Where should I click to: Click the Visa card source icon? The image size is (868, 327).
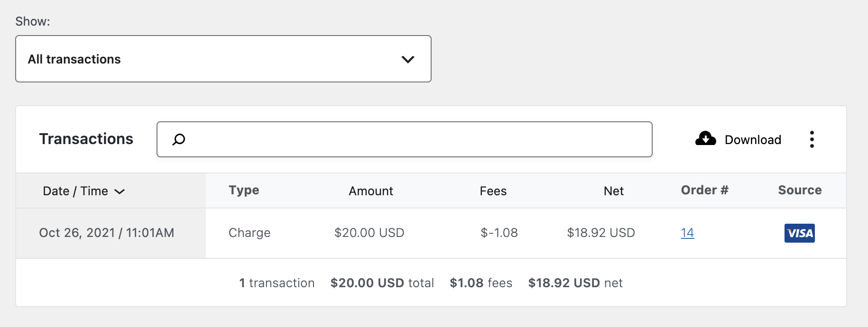coord(799,233)
